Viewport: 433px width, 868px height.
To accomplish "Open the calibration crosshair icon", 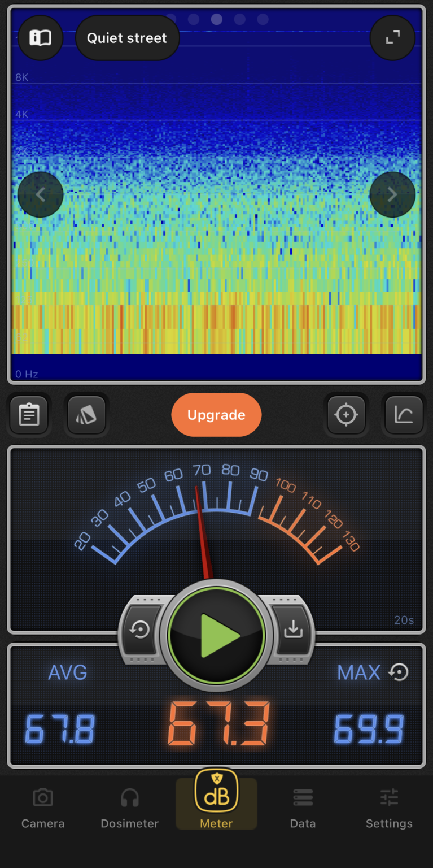I will pyautogui.click(x=346, y=415).
